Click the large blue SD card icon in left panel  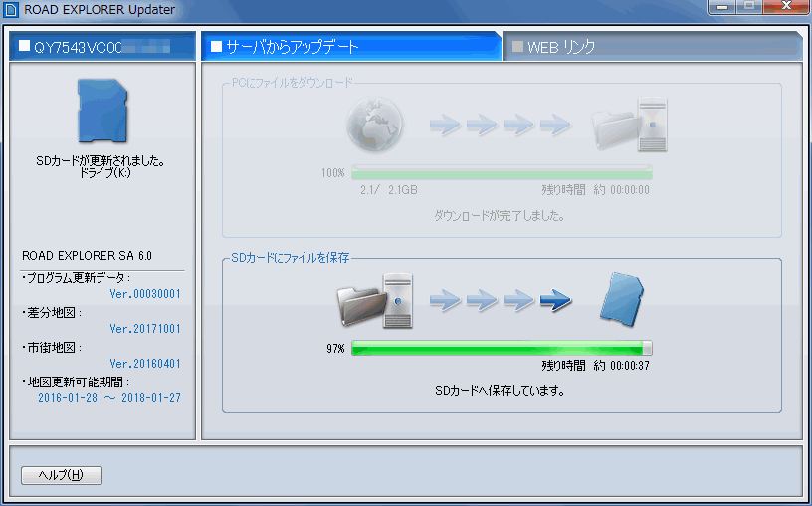click(x=102, y=111)
